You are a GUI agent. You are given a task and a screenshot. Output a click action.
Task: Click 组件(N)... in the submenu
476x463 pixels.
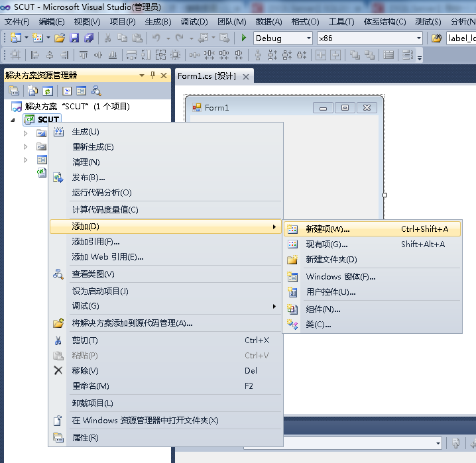372,309
